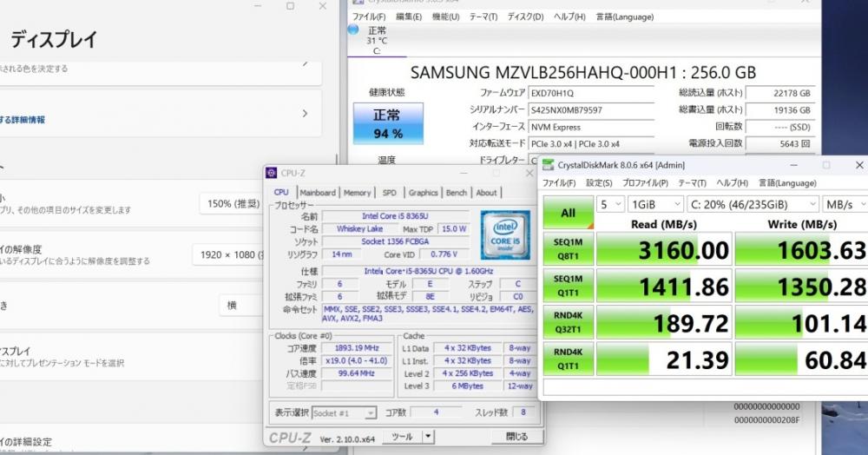
Task: Switch to the Memory tab in CPU-Z
Action: point(357,192)
